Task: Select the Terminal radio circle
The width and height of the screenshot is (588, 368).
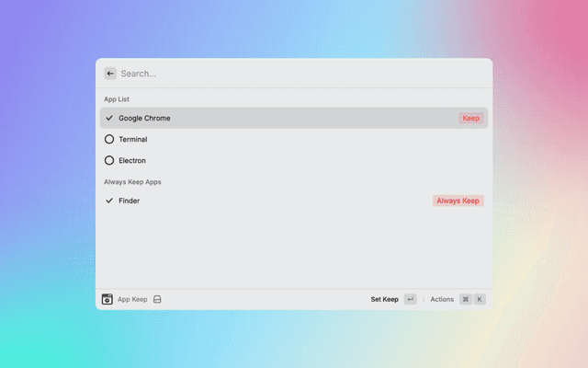Action: coord(109,139)
